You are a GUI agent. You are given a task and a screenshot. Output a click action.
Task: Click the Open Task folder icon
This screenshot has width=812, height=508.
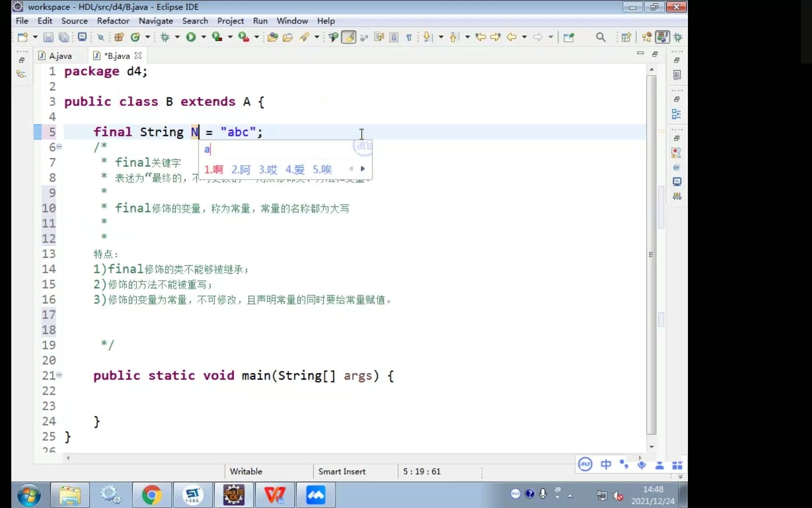[x=288, y=37]
